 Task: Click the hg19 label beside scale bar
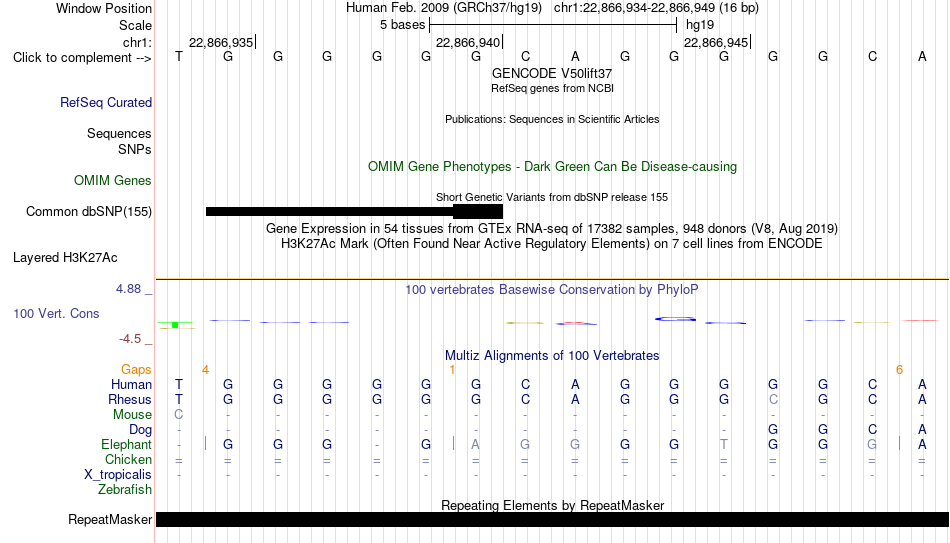pyautogui.click(x=700, y=25)
